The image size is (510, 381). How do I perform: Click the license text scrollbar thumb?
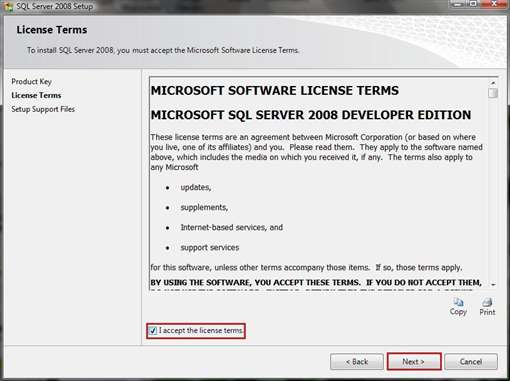pos(493,93)
